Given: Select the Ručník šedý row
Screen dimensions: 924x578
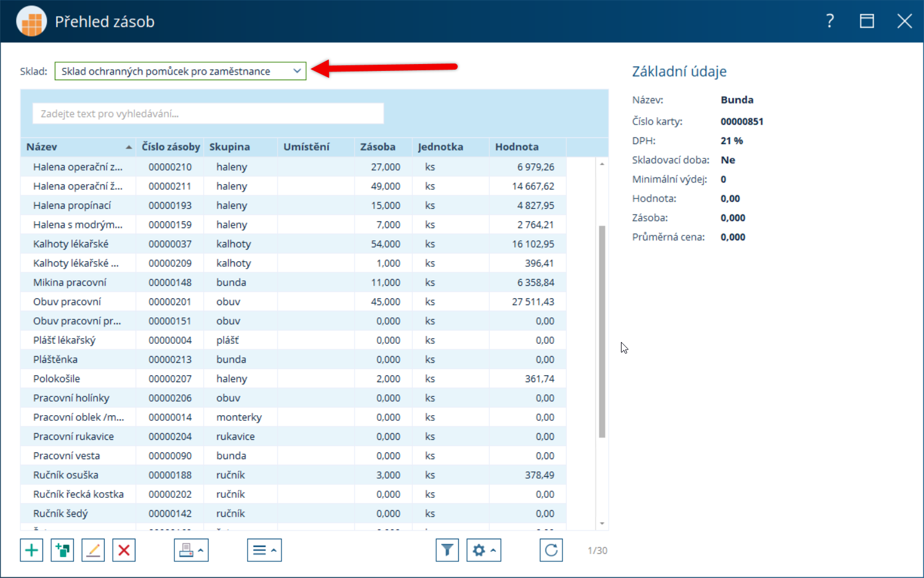Looking at the screenshot, I should coord(293,513).
